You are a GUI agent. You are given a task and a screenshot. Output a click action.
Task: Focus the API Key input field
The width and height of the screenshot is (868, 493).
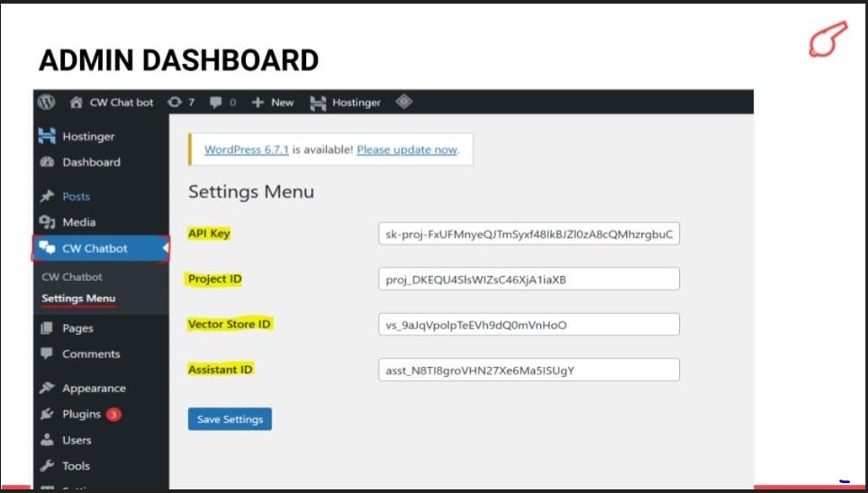coord(529,234)
